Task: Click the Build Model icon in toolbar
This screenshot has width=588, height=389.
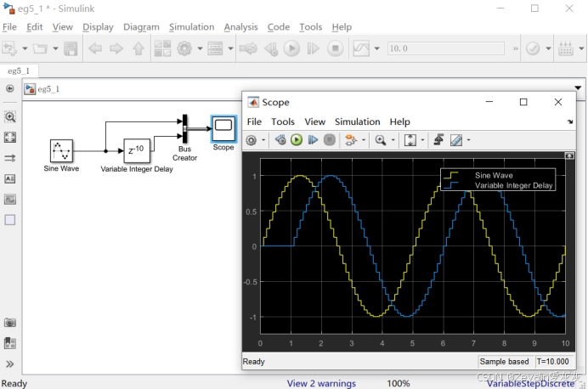Action: click(x=566, y=48)
